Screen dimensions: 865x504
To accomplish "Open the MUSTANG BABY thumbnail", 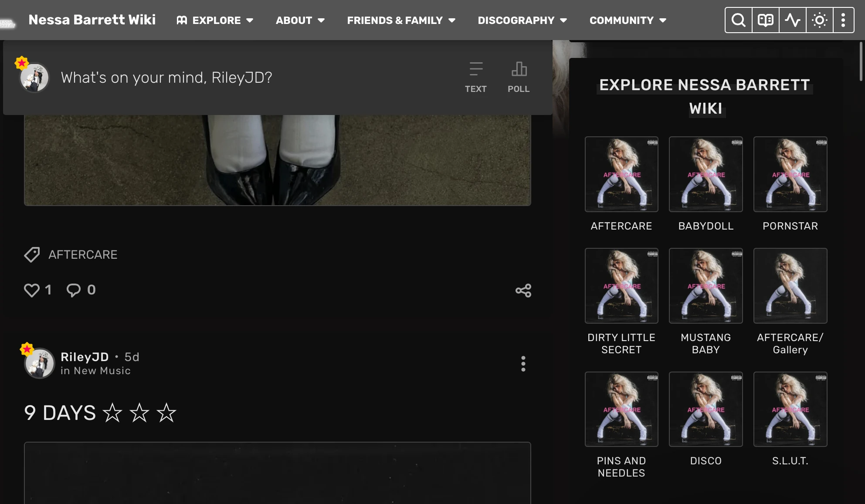I will [706, 286].
